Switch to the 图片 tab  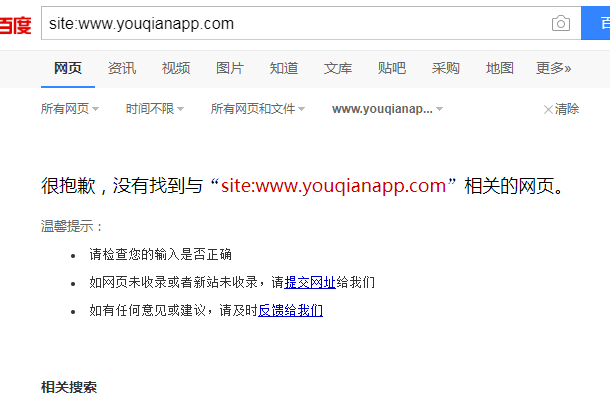[x=230, y=68]
